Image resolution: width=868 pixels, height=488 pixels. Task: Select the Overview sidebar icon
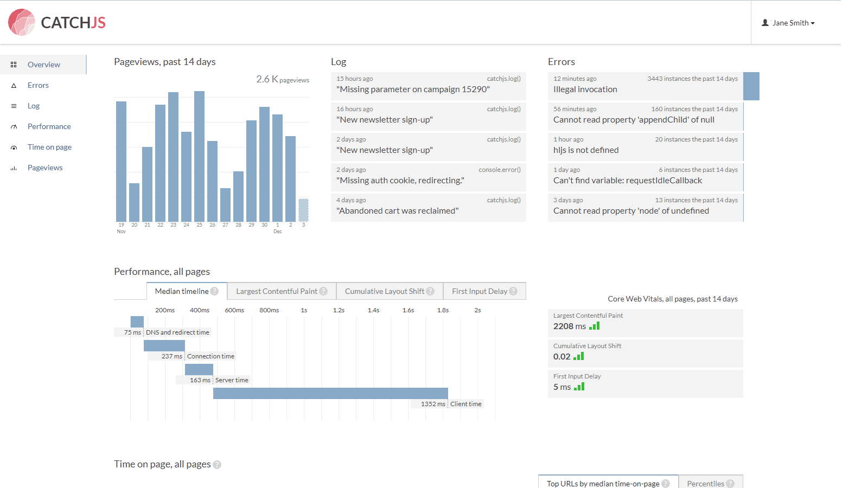point(14,64)
